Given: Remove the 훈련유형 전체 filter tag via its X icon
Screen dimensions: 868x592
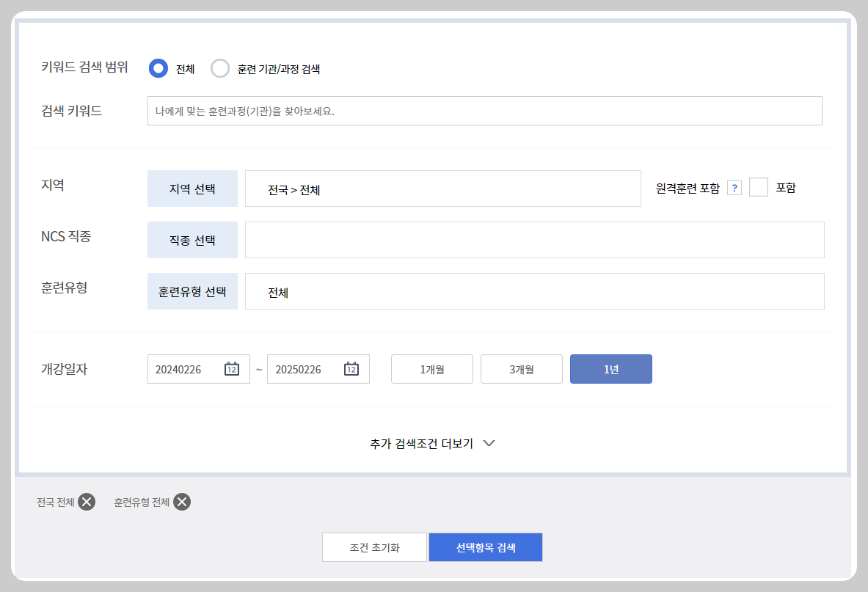Looking at the screenshot, I should point(182,502).
